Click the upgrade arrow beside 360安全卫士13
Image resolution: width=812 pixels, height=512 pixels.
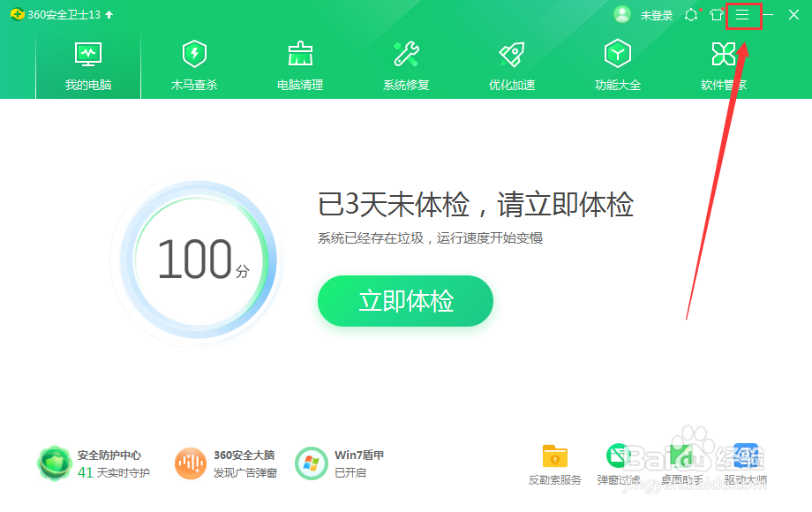109,14
